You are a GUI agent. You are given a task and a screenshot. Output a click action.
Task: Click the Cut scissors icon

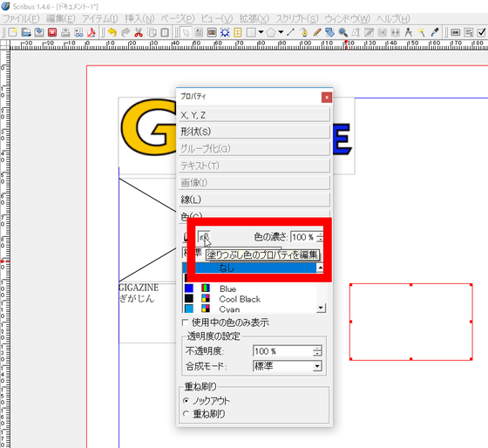click(x=139, y=32)
